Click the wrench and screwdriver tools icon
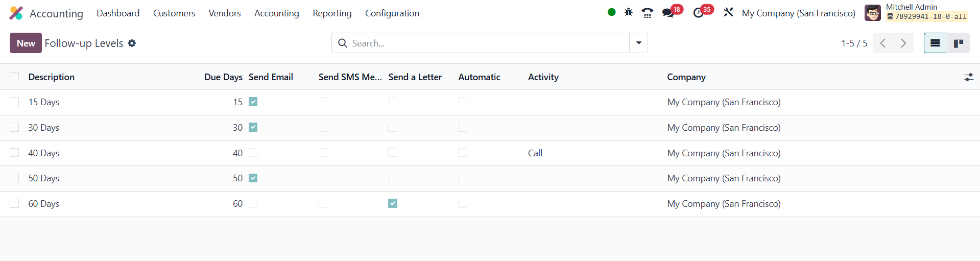 coord(728,12)
